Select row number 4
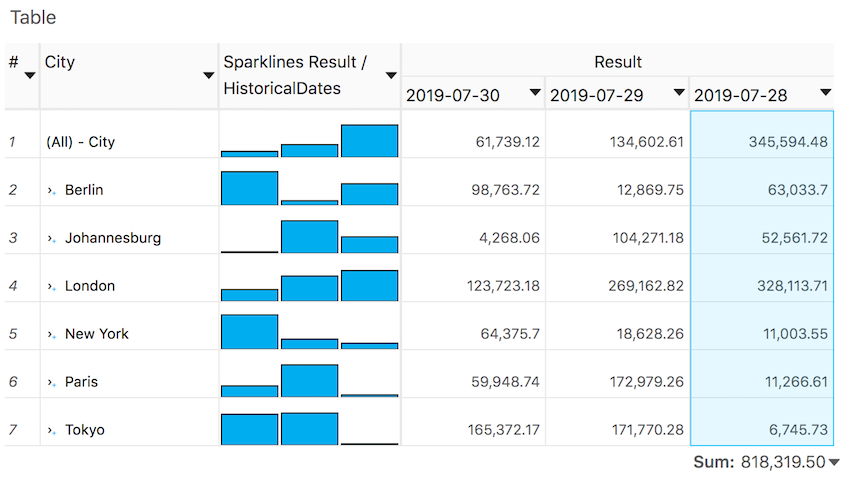The height and width of the screenshot is (481, 851). tap(13, 286)
